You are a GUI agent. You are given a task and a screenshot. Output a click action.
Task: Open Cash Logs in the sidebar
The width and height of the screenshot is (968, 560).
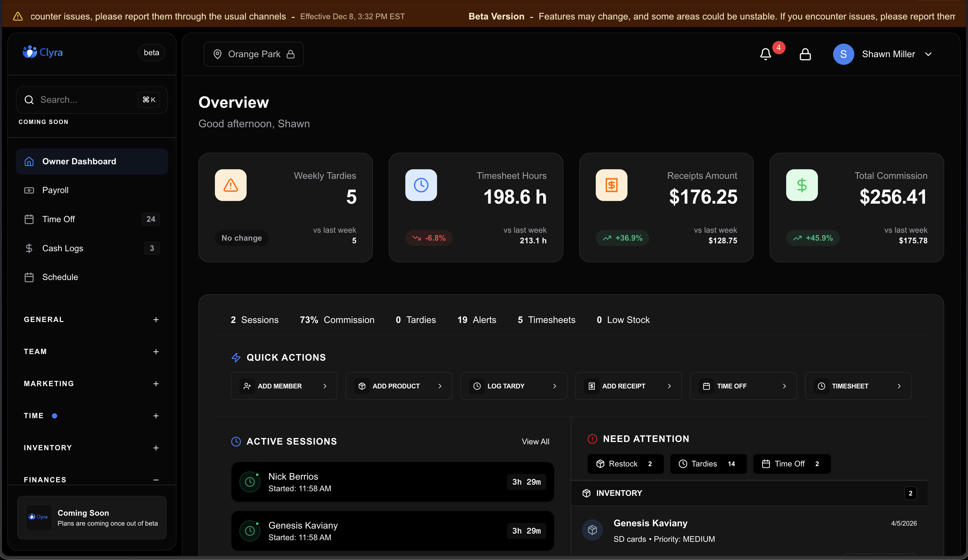[x=62, y=248]
